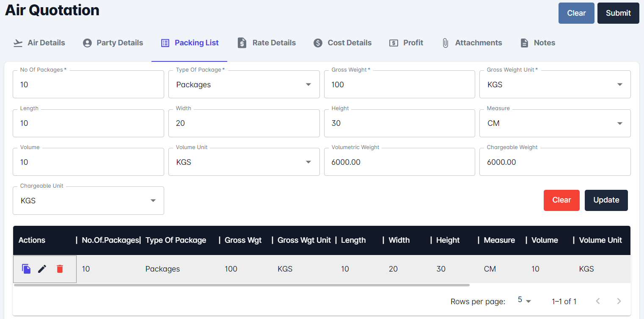The image size is (644, 319).
Task: Click the Update button
Action: pos(606,200)
